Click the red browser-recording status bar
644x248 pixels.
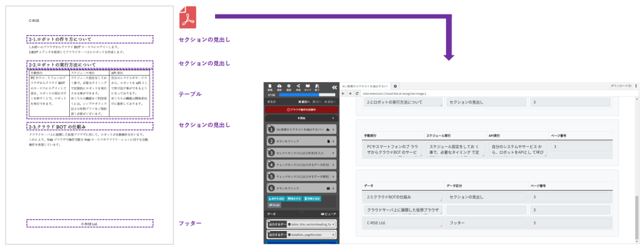click(301, 110)
